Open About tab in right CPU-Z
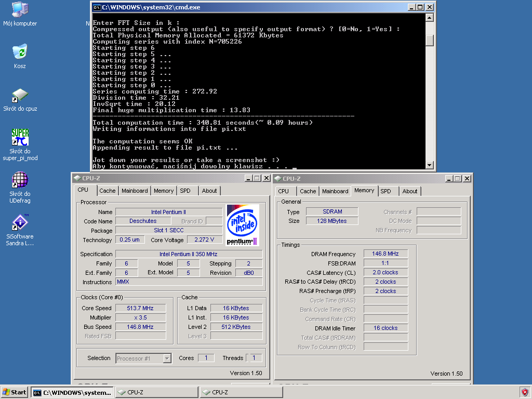 coord(410,191)
